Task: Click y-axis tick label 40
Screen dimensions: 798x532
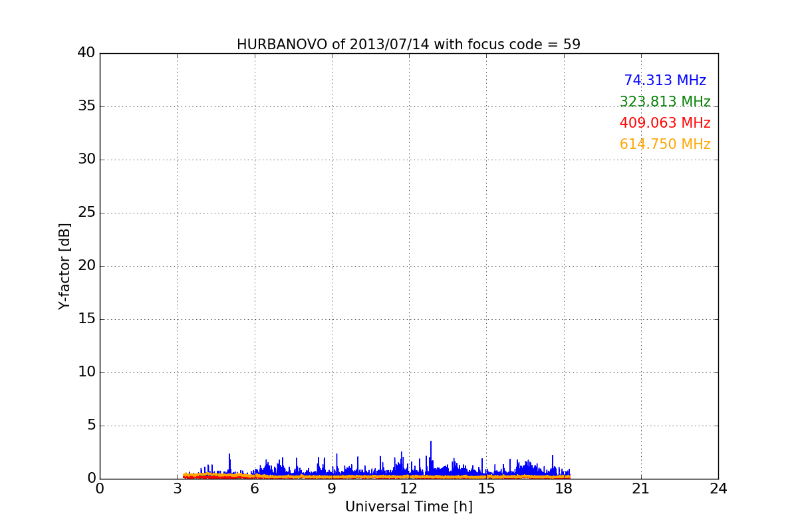Action: tap(86, 53)
